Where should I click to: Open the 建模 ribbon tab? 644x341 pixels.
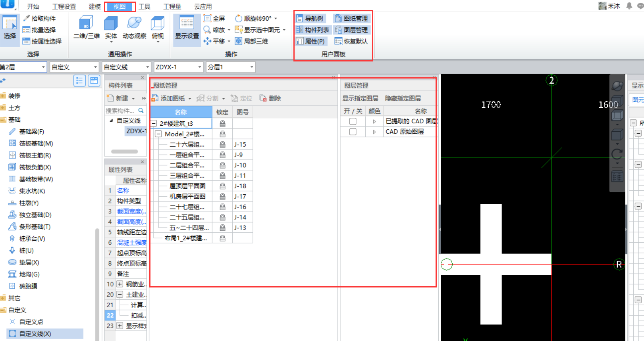coord(94,6)
